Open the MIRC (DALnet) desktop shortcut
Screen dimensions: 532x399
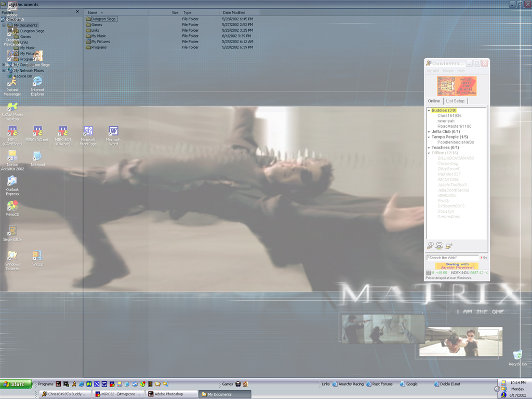(37, 134)
